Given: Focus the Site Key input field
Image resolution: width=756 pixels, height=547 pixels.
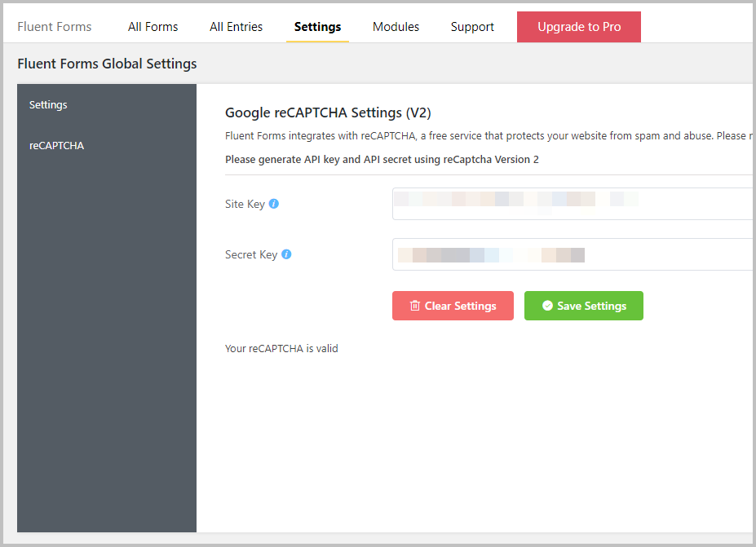Looking at the screenshot, I should 574,204.
